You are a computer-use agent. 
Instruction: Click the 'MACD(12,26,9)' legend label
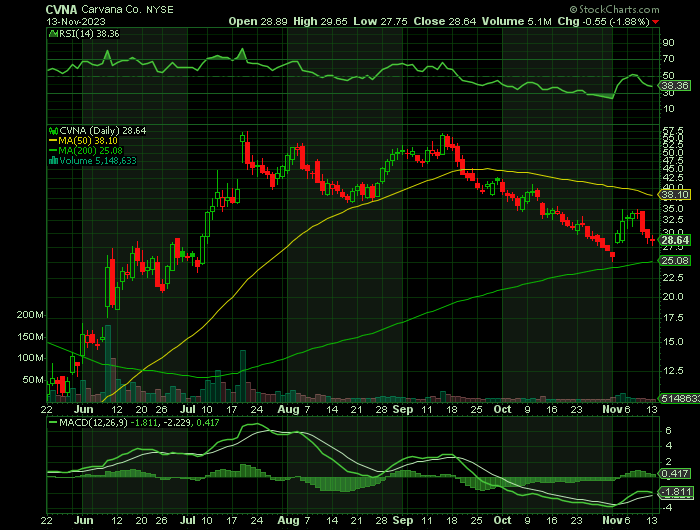93,422
